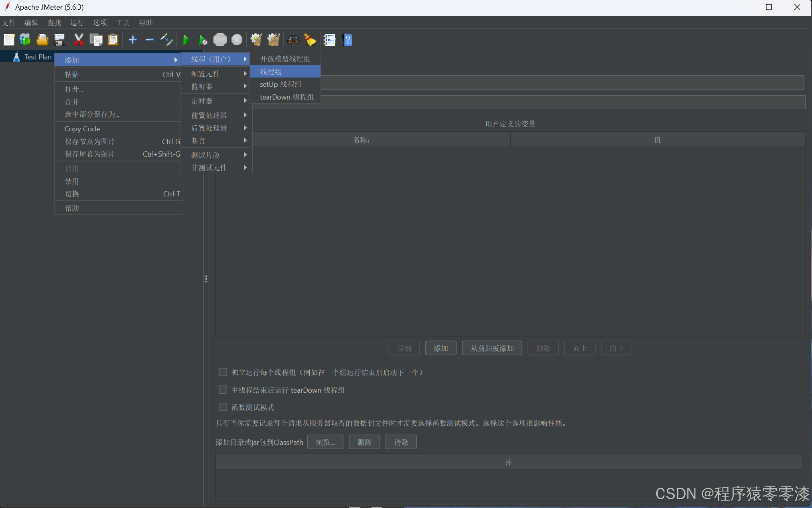Screen dimensions: 812x508
Task: Expand the 添加 submenu
Action: coord(118,60)
